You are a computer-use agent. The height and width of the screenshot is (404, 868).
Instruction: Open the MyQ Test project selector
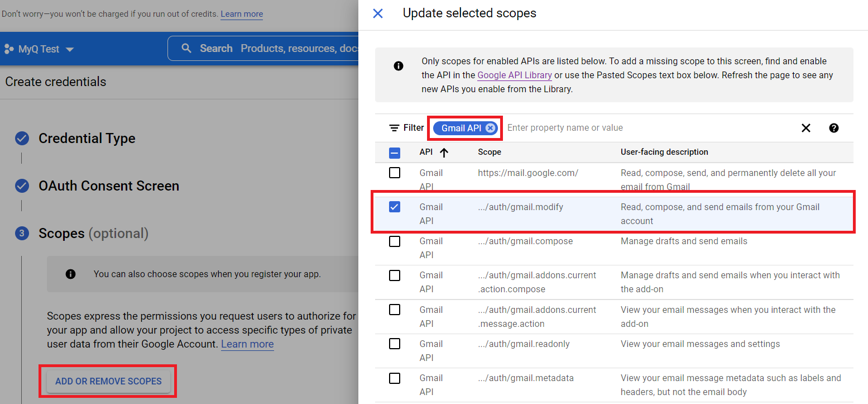pos(39,48)
